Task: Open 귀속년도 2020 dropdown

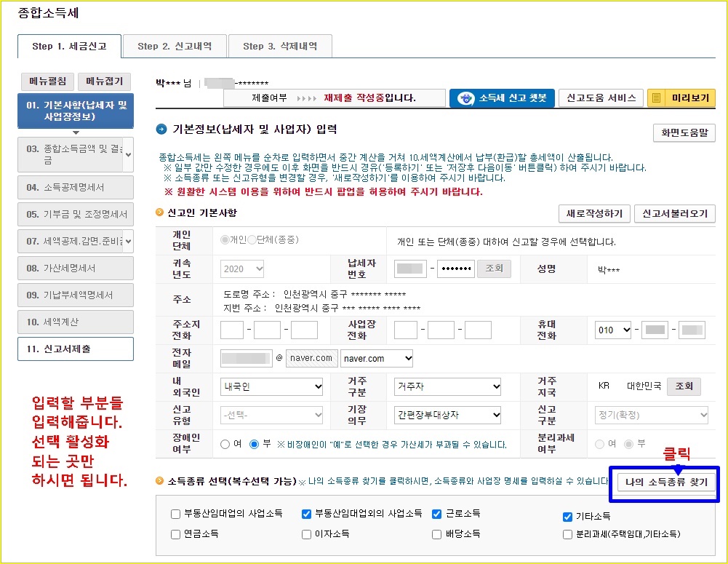Action: point(242,269)
